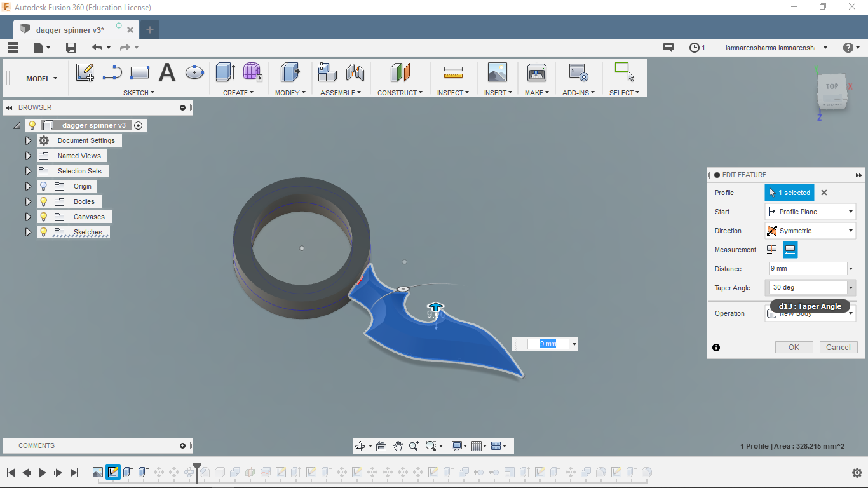Click the New Component icon
868x488 pixels.
click(x=327, y=72)
